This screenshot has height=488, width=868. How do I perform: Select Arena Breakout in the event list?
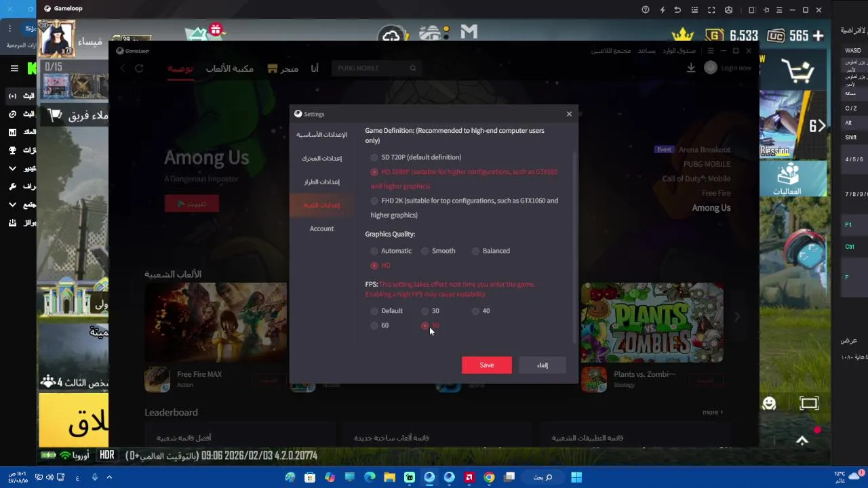(705, 150)
